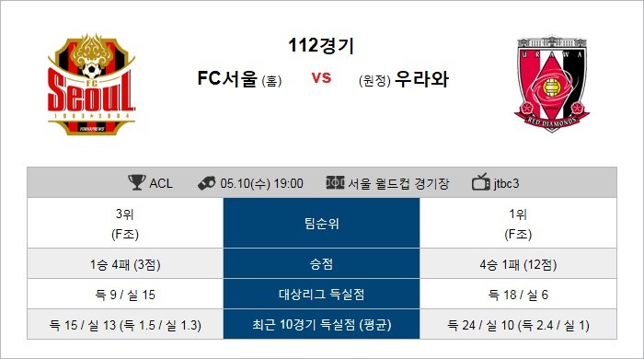Click the whistle icon next to match date

[x=206, y=183]
